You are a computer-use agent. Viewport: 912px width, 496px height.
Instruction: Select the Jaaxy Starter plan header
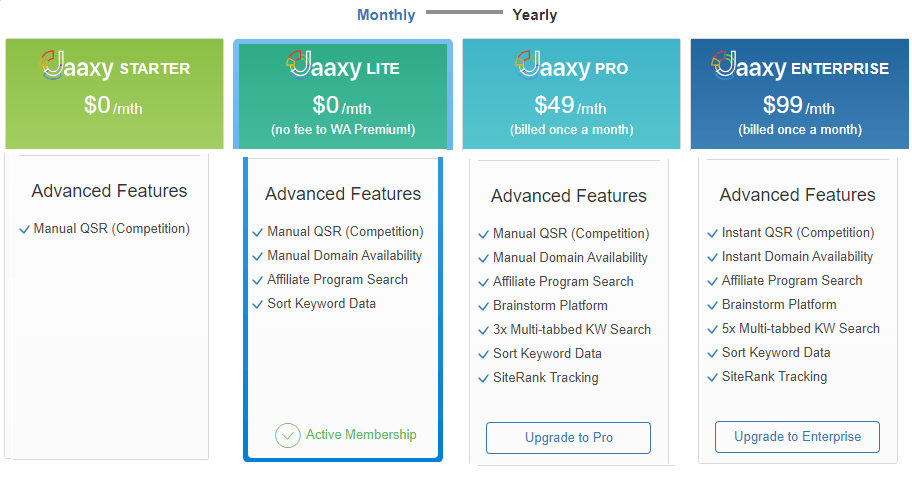[115, 94]
